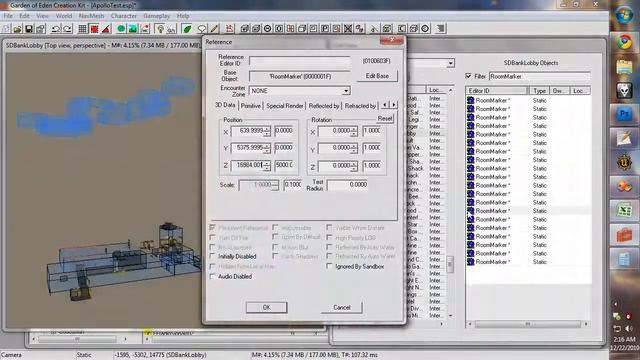
Task: Click Cancel in the Reference dialog
Action: (342, 307)
